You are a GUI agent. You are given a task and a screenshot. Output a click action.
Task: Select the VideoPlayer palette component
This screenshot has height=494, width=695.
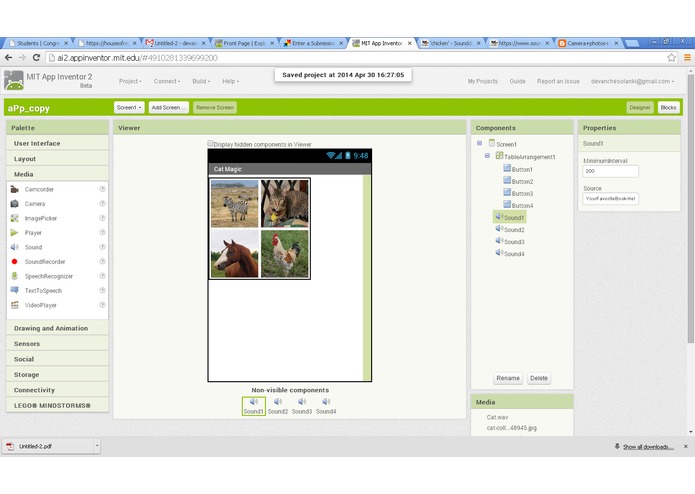click(40, 305)
